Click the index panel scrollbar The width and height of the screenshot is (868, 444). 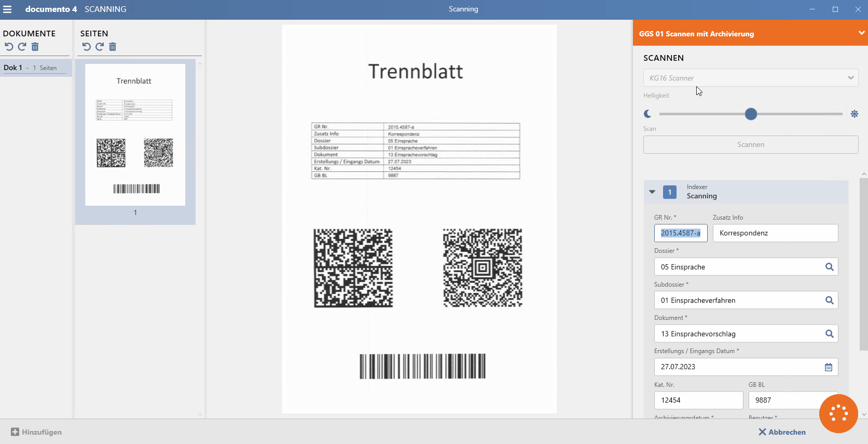(864, 264)
